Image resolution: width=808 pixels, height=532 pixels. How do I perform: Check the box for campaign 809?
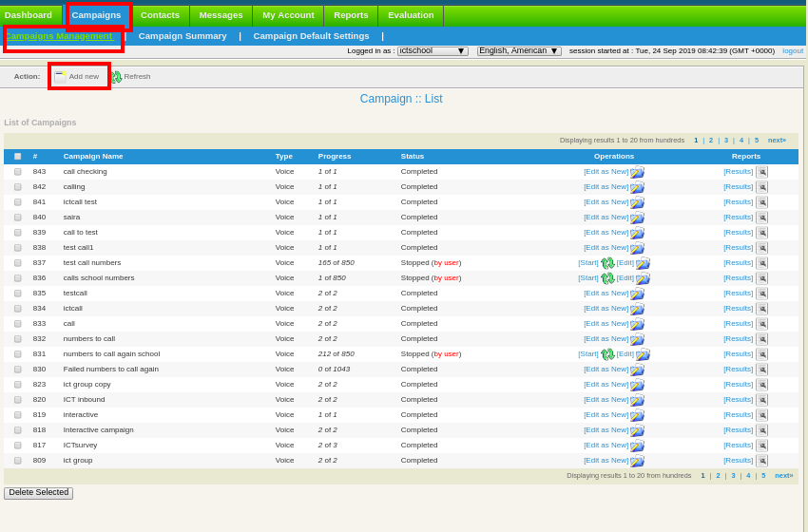point(17,461)
